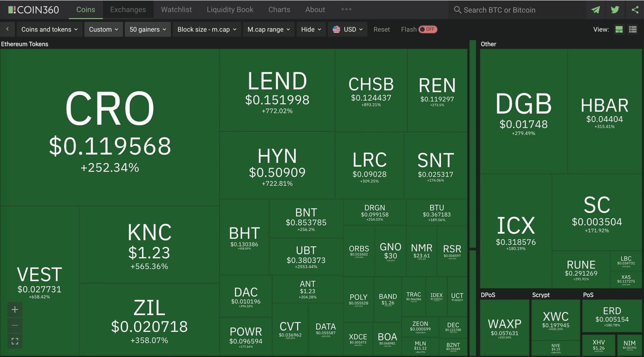The image size is (644, 357).
Task: Zoom out with the minus button
Action: tap(15, 326)
